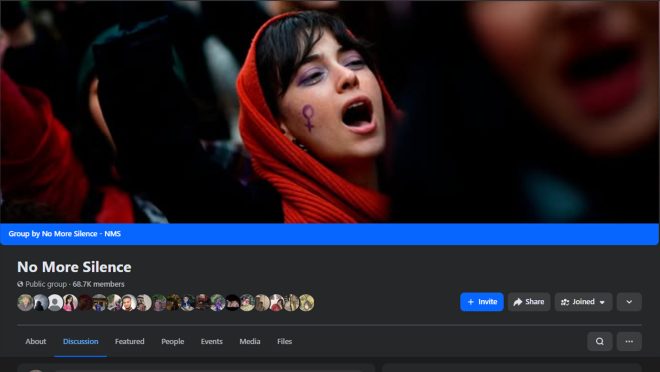Search within the group
The height and width of the screenshot is (372, 660).
pyautogui.click(x=600, y=341)
